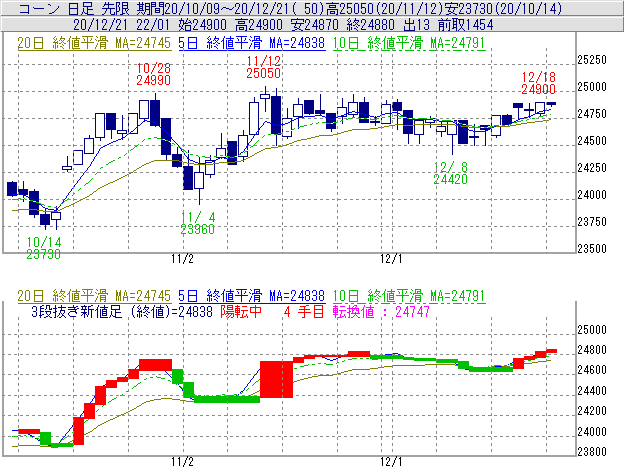Viewport: 624px width, 473px height.
Task: Select the 11/4 23960 low label
Action: (198, 223)
